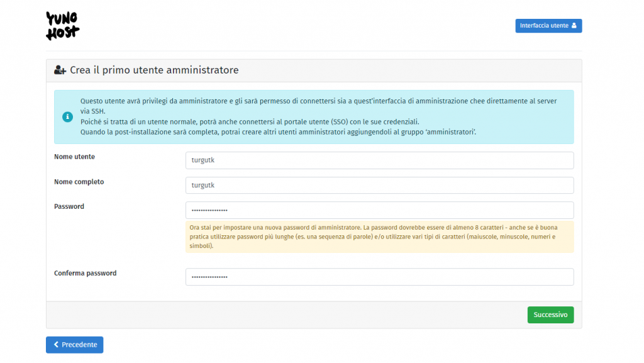Click the user icon on Interfaccia utente
The image size is (644, 363).
coord(574,26)
